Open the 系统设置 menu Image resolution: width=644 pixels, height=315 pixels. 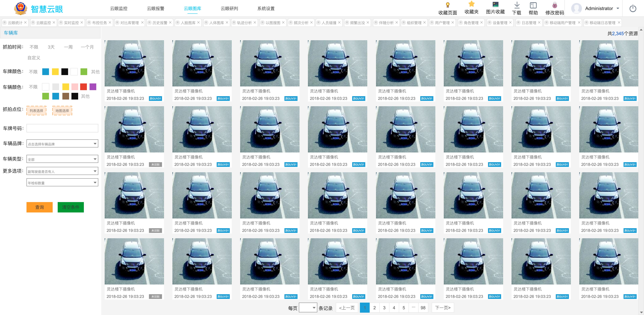click(x=266, y=9)
